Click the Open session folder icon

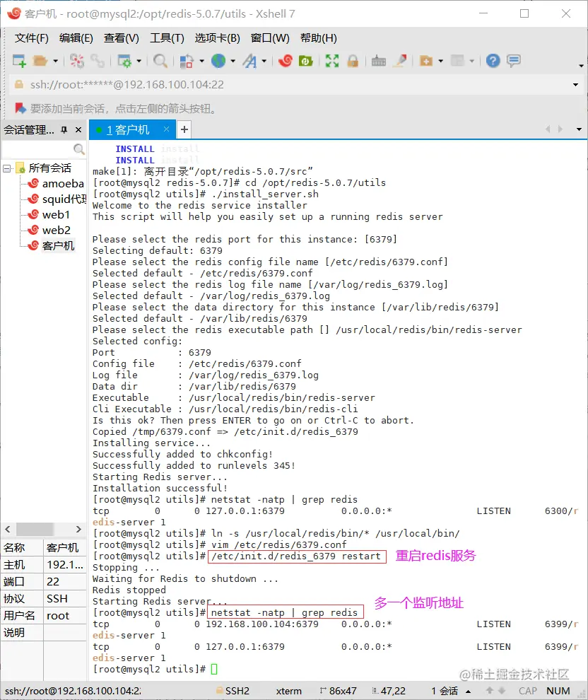pos(40,61)
